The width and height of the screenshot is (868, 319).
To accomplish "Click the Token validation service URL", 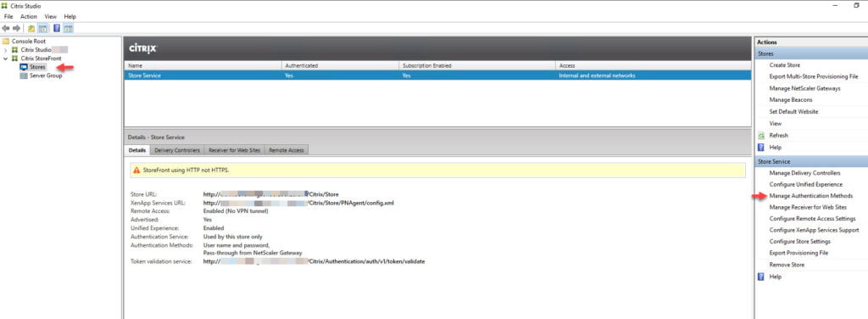I will click(x=314, y=261).
